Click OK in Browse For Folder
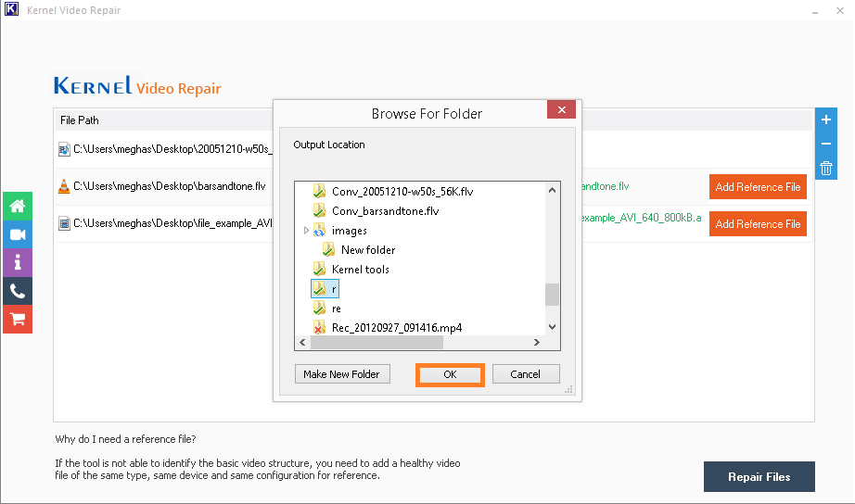The image size is (855, 504). [x=450, y=374]
